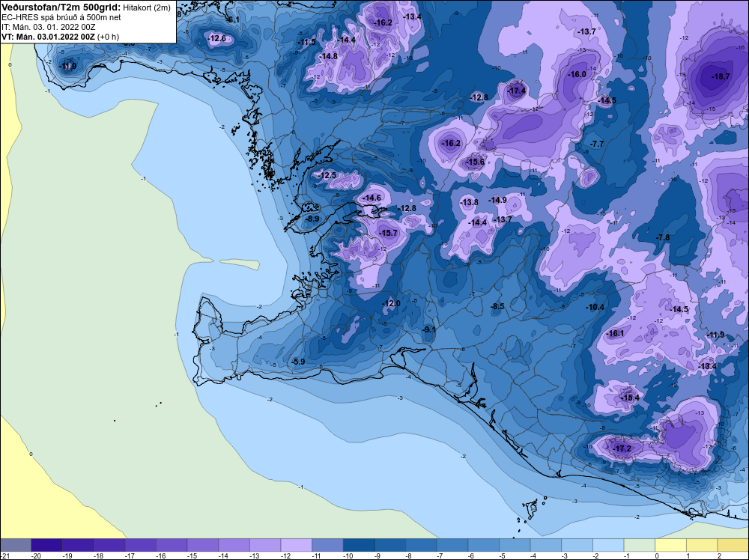This screenshot has width=749, height=560.
Task: Click the -12.5 temperature label
Action: 327,175
